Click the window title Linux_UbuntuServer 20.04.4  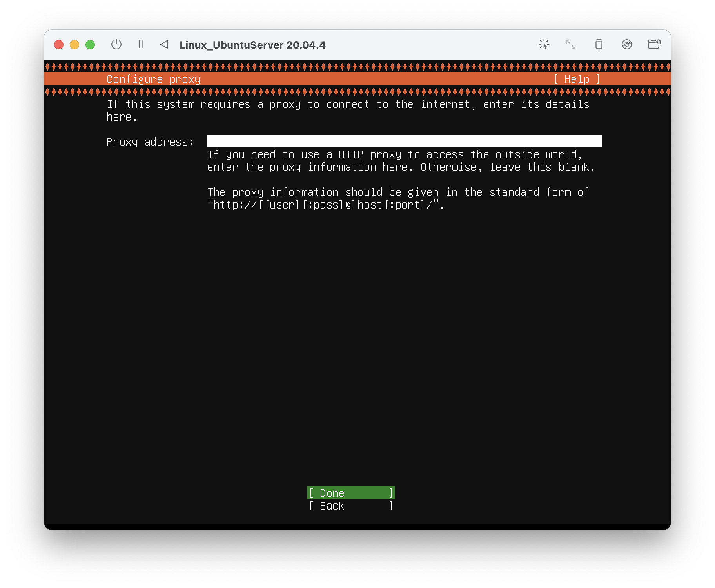252,45
